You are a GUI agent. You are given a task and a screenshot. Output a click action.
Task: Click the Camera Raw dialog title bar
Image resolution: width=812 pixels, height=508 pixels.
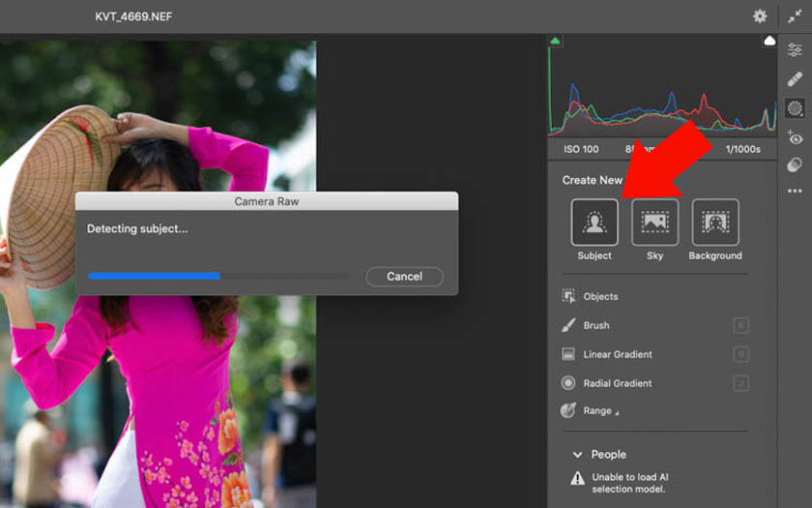coord(267,201)
